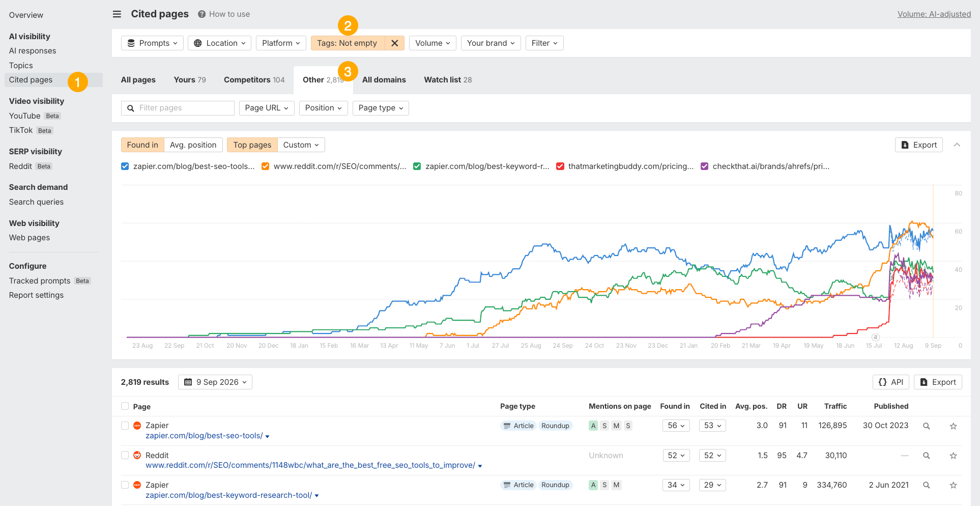Click the Reddit favicon in second row
Viewport: 980px width, 506px height.
pos(137,455)
